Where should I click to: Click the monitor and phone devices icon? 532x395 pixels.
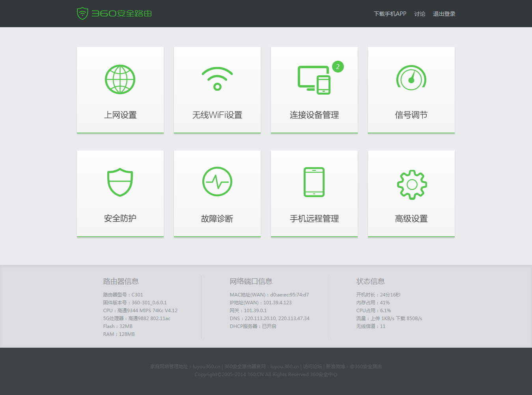(x=314, y=80)
